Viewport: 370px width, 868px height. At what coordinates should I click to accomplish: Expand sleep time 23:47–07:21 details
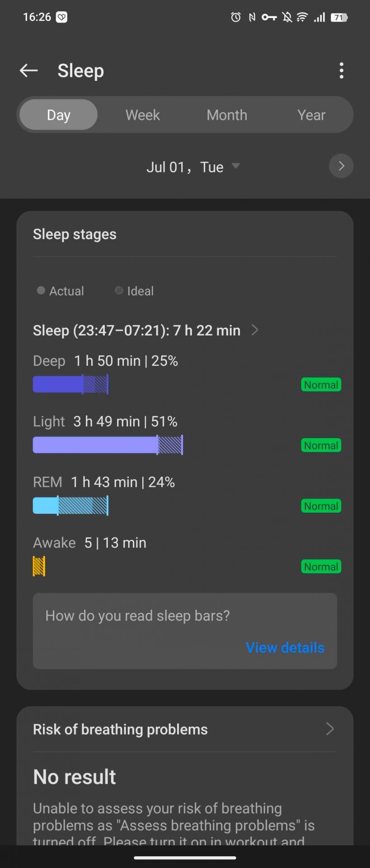[255, 330]
